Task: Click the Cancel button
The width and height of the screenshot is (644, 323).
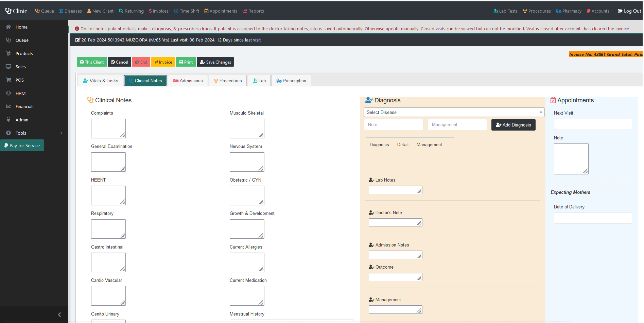Action: click(120, 62)
